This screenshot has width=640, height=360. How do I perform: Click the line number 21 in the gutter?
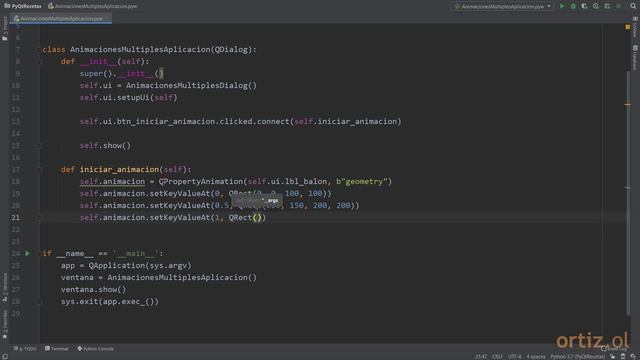coord(16,218)
